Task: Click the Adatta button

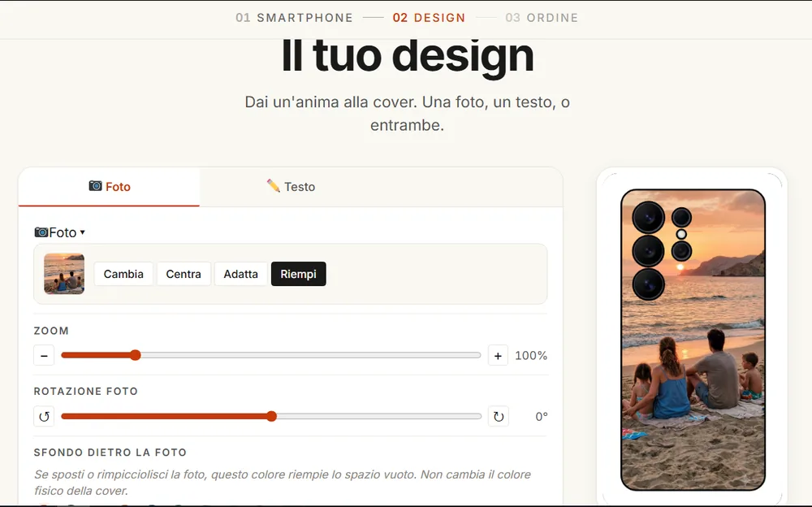Action: tap(241, 274)
